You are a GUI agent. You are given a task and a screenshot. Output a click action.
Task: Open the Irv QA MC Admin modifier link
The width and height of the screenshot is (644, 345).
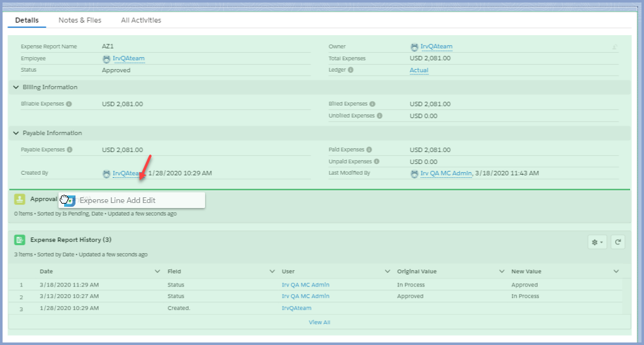coord(446,173)
